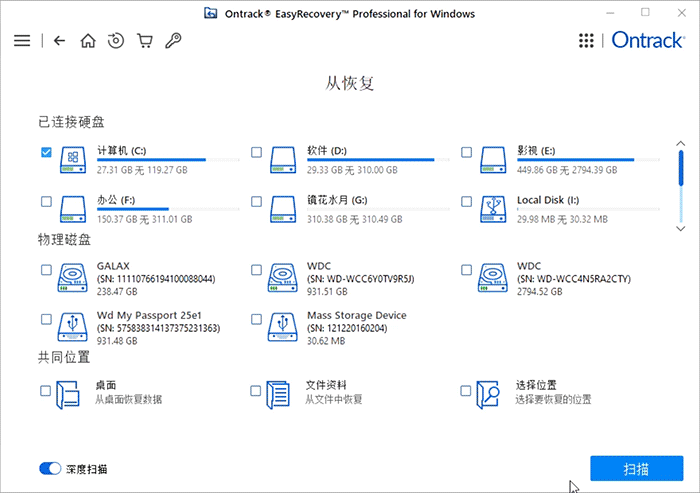Check the WDC WD-WCC4N5RA2CTY checkbox
This screenshot has width=700, height=493.
(x=467, y=270)
